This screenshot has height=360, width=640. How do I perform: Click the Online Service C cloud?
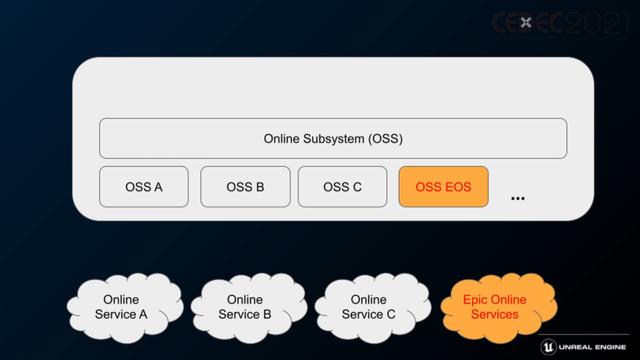(x=372, y=308)
